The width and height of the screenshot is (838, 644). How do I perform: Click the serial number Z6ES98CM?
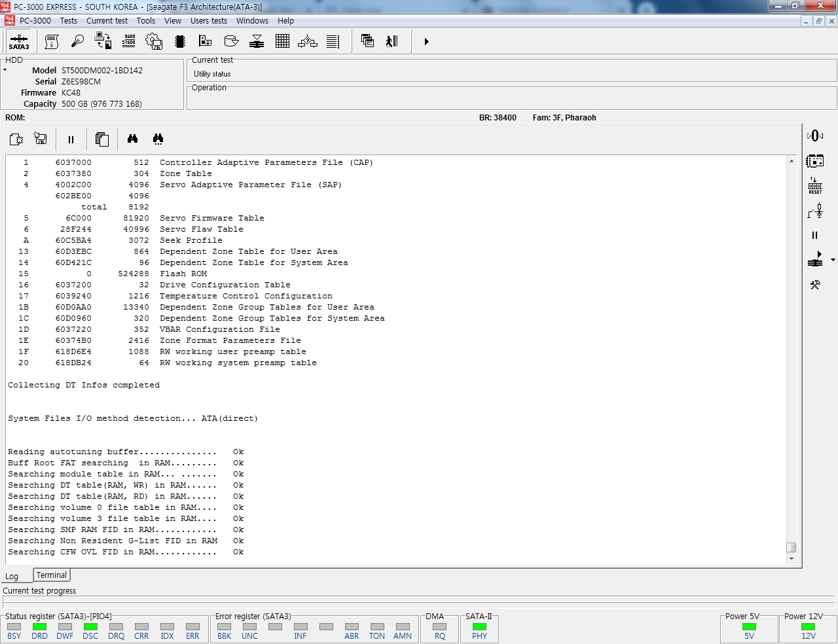(81, 81)
